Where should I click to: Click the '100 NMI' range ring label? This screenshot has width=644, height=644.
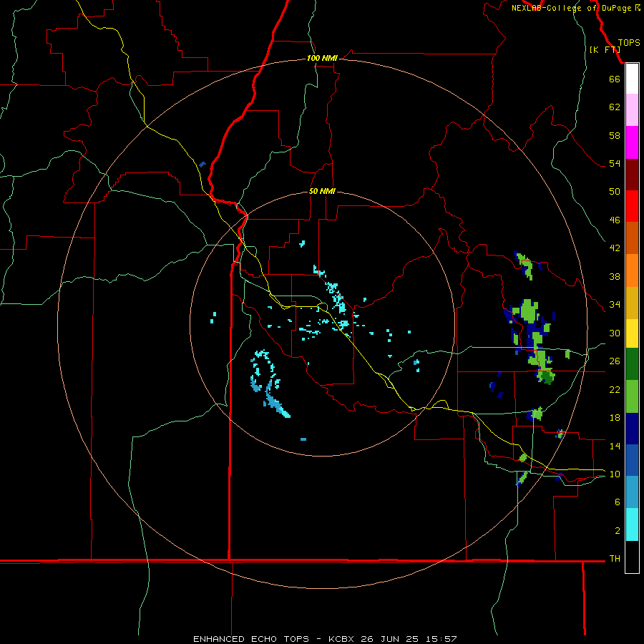(x=322, y=59)
